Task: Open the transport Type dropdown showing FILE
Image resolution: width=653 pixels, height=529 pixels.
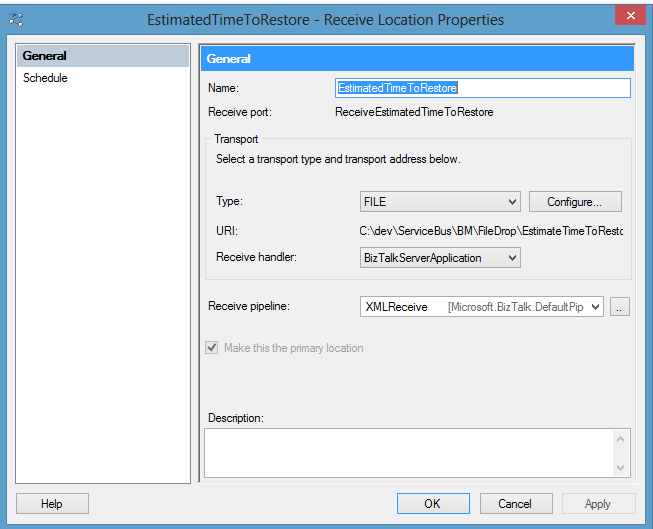Action: 440,202
